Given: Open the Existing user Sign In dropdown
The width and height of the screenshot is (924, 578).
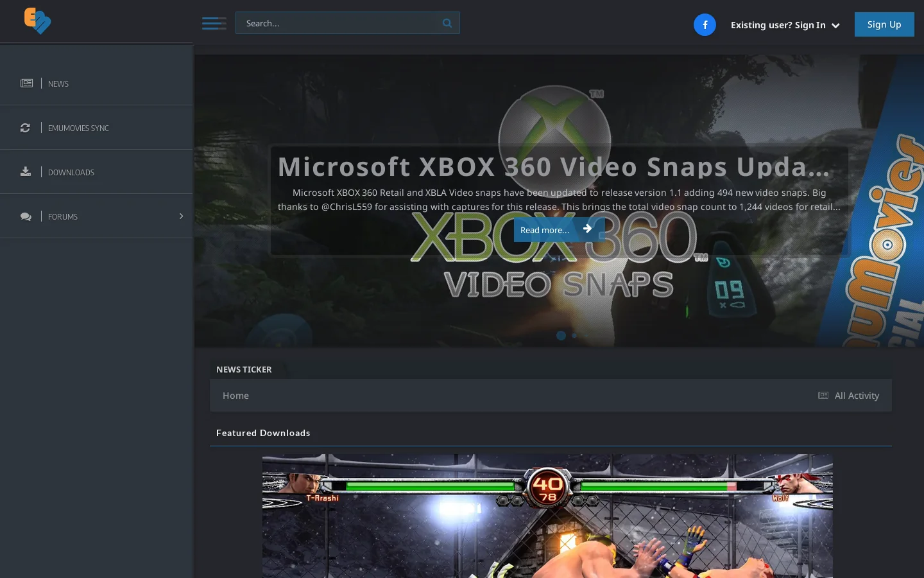Looking at the screenshot, I should [785, 25].
